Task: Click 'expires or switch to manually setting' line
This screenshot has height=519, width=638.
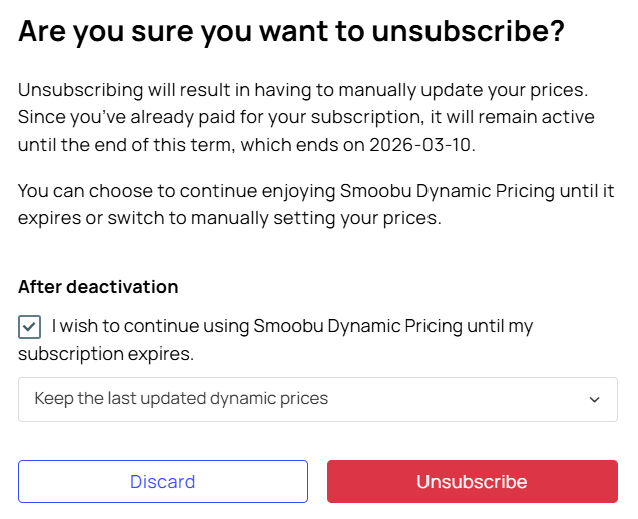Action: point(230,218)
